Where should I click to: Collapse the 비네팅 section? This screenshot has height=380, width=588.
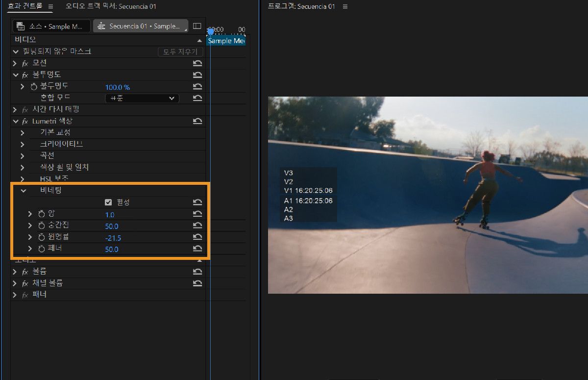pyautogui.click(x=23, y=191)
